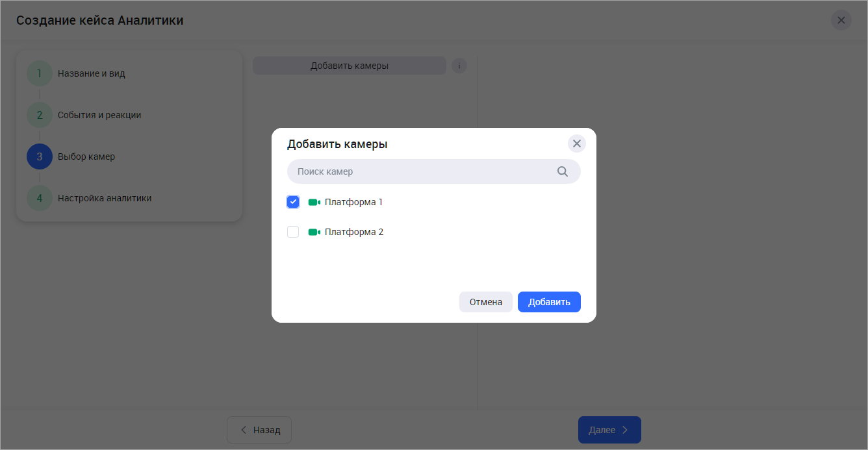Select the step 2 circle in wizard
Viewport: 868px width, 450px height.
click(40, 115)
